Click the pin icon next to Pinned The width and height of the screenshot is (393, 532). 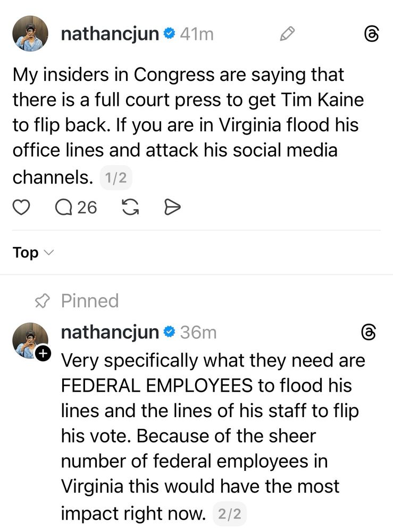41,301
